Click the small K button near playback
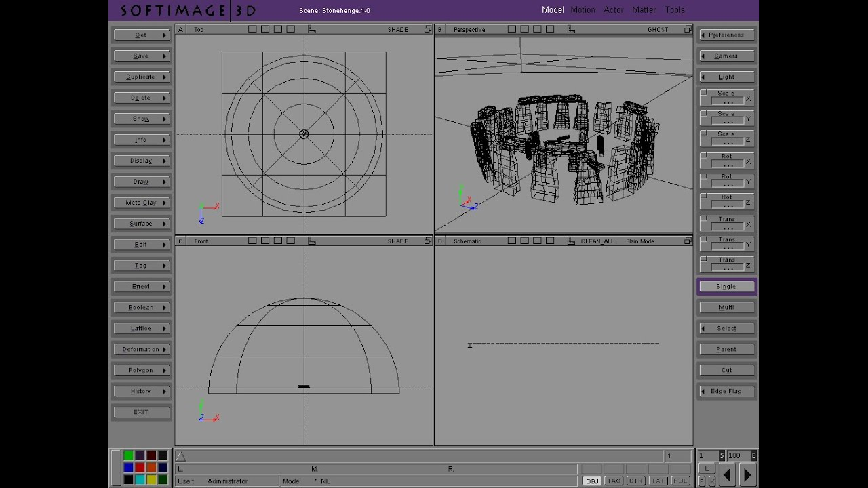 (712, 481)
